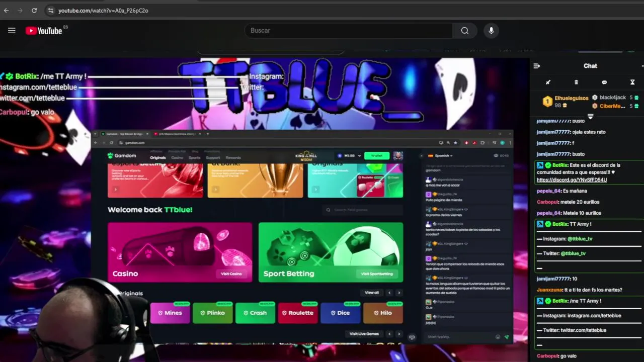Image resolution: width=644 pixels, height=362 pixels.
Task: Go back in the outer browser
Action: click(x=7, y=10)
